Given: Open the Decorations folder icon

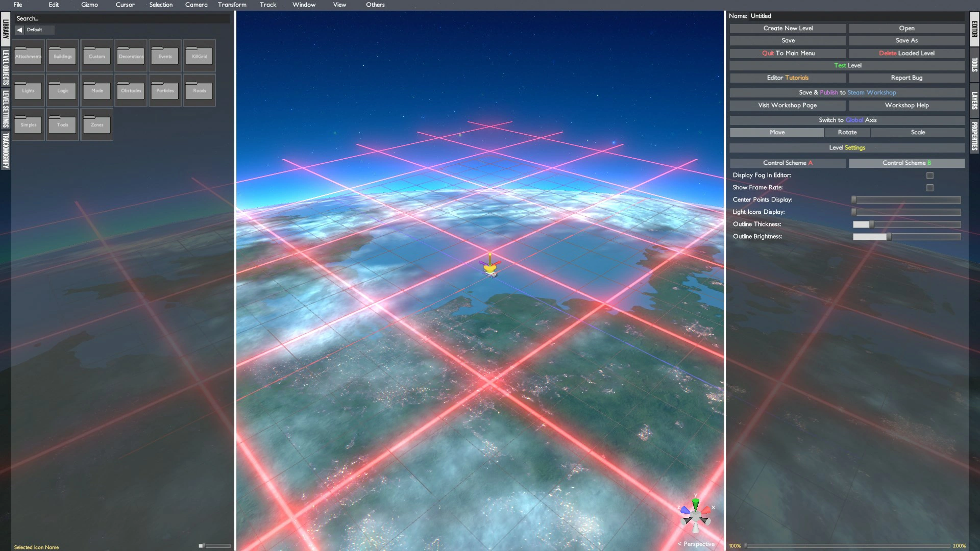Looking at the screenshot, I should click(131, 56).
